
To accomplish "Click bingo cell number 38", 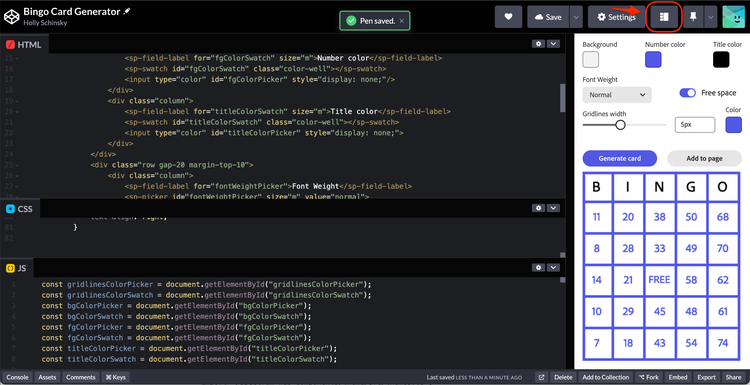I will click(659, 217).
